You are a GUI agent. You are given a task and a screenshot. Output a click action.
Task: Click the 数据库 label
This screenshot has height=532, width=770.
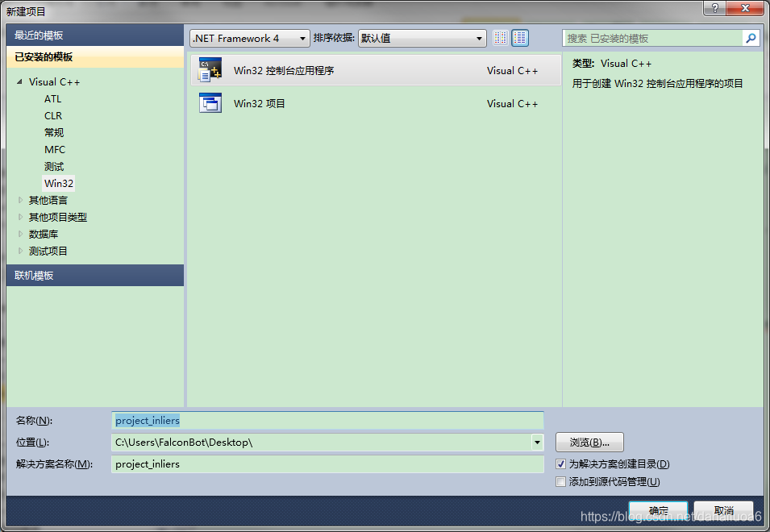pyautogui.click(x=44, y=234)
